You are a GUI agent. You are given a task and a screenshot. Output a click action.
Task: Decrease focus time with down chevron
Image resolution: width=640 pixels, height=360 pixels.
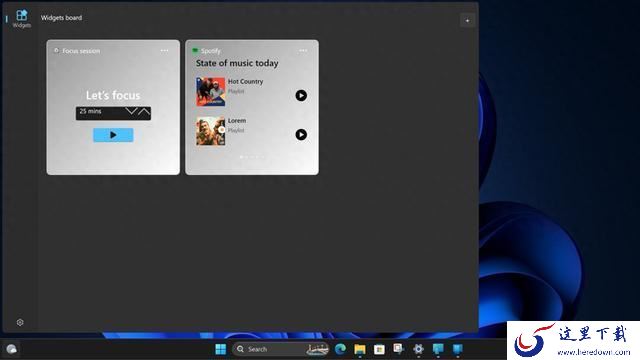131,111
